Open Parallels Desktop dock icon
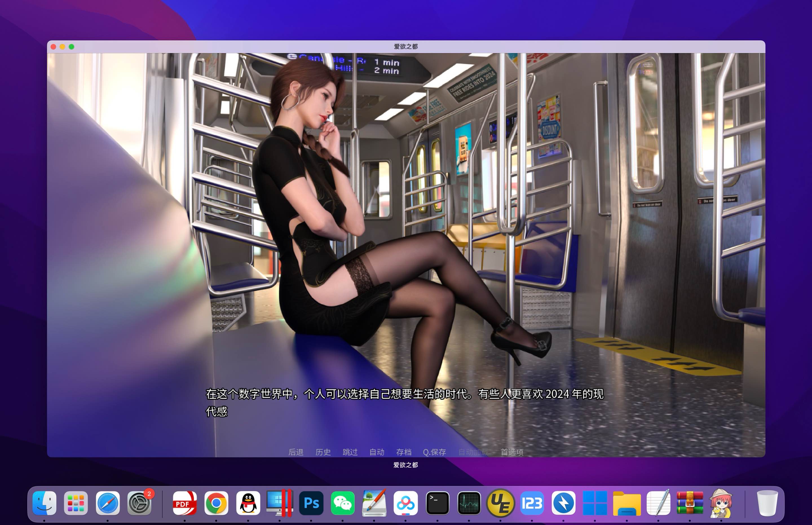Viewport: 812px width, 525px height. point(279,503)
